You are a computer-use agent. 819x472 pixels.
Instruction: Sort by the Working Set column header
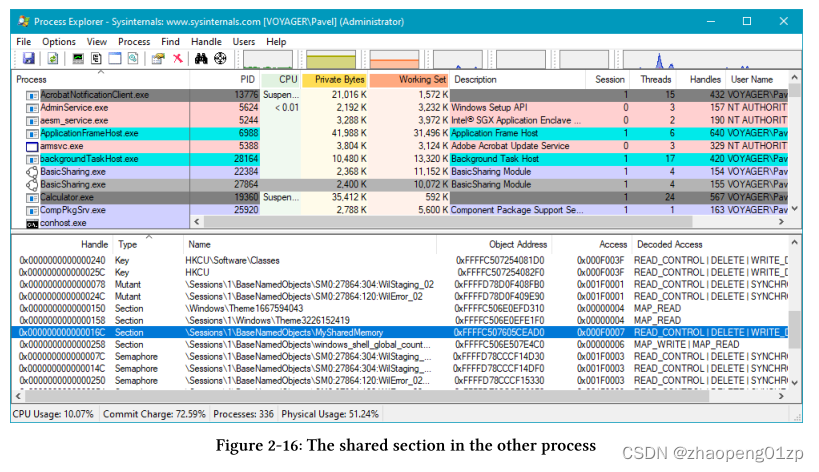point(409,79)
